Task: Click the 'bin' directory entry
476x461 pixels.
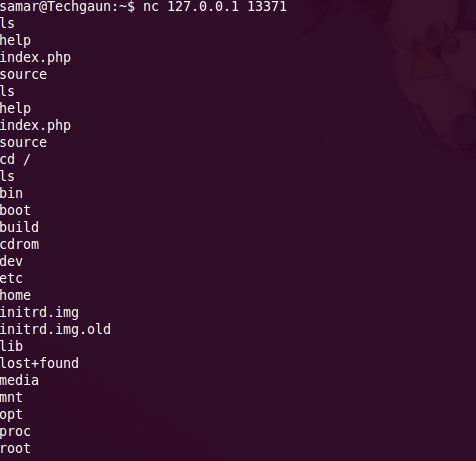Action: [x=11, y=193]
